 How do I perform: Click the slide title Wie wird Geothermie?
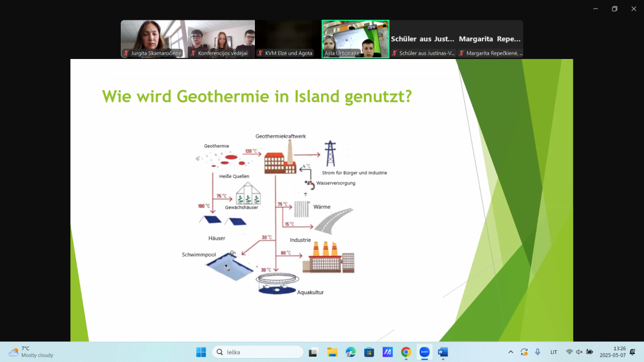point(257,97)
